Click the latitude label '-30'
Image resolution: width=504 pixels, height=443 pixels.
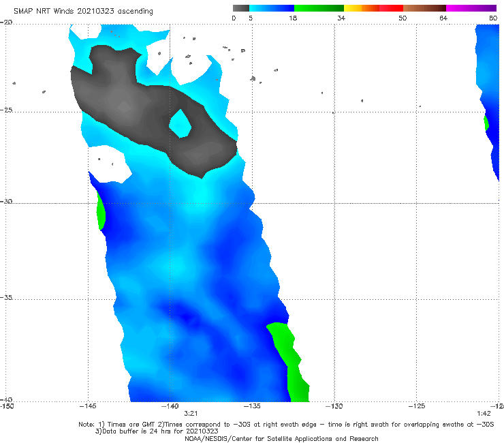point(6,201)
